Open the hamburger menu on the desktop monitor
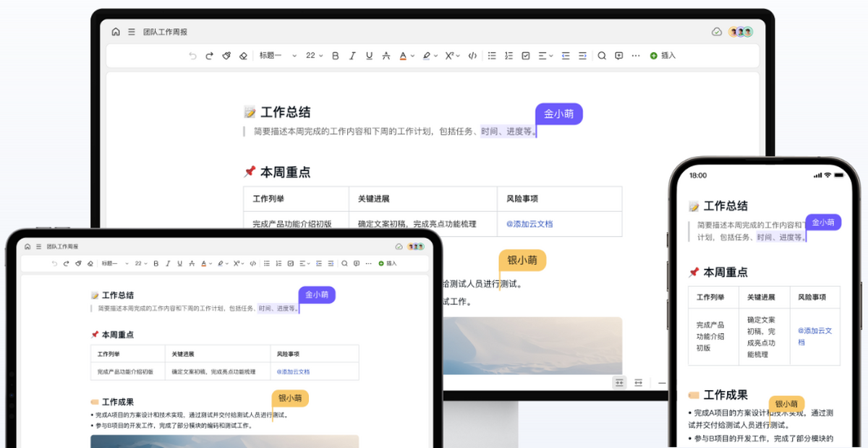Viewport: 868px width, 448px height. tap(132, 32)
